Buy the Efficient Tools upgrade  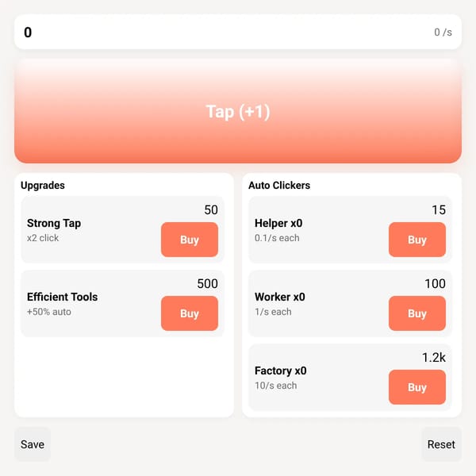click(x=190, y=313)
